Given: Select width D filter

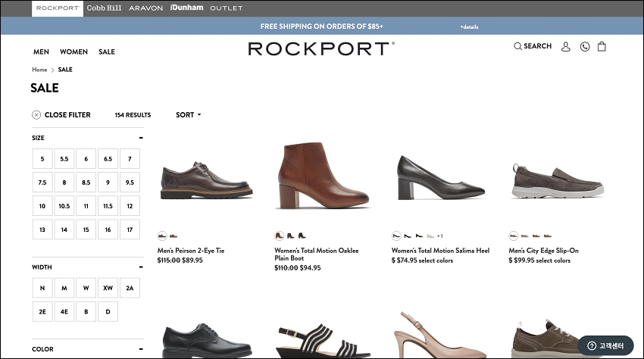Looking at the screenshot, I should [108, 312].
